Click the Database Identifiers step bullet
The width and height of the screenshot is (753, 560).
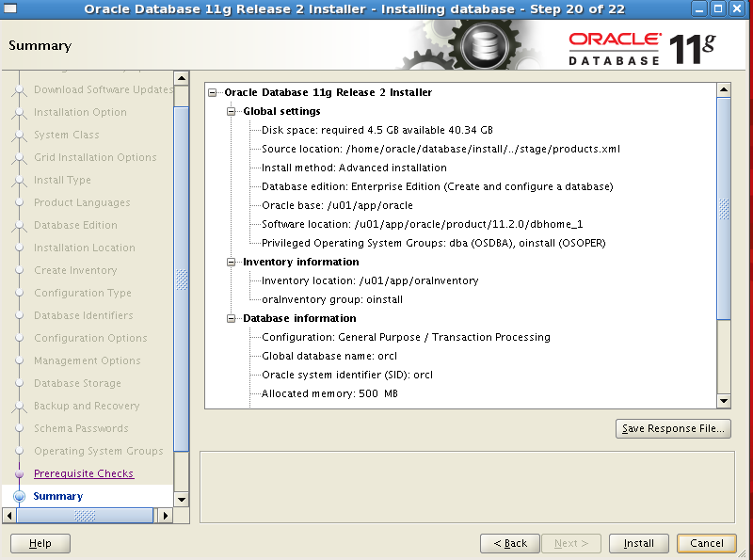point(19,315)
